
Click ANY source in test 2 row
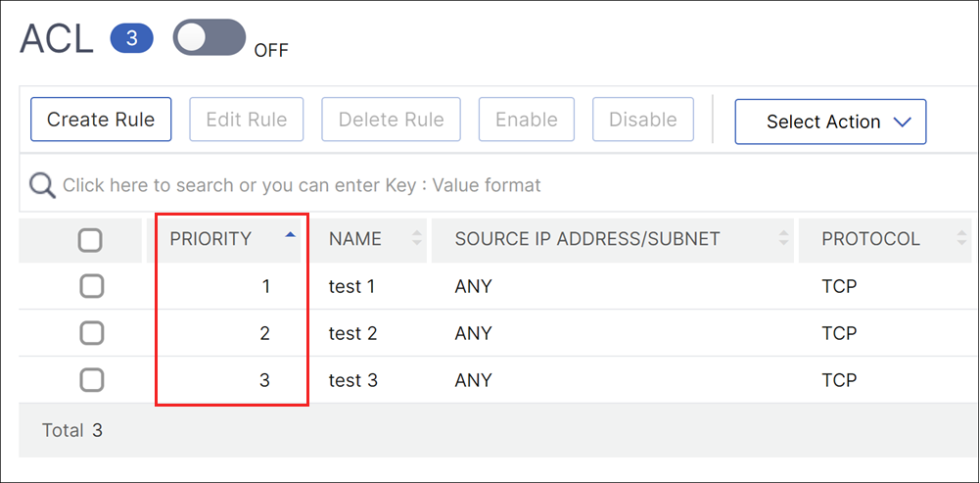click(x=473, y=333)
